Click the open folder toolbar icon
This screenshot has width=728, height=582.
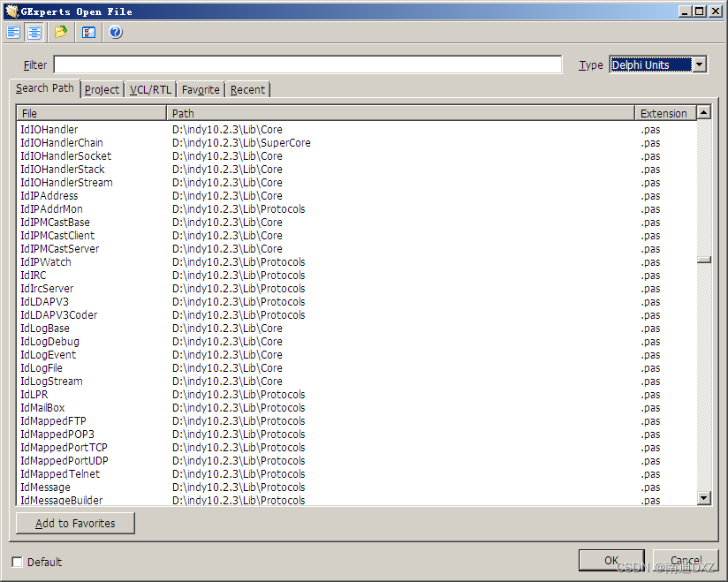[61, 32]
